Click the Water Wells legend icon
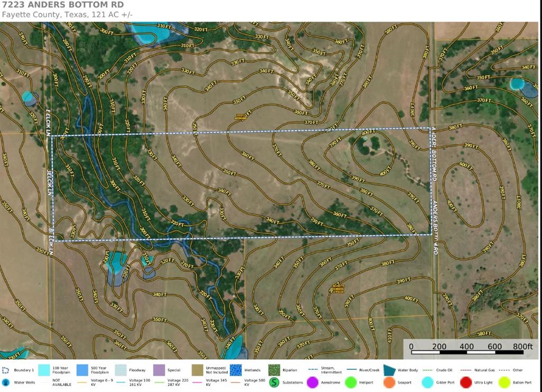This screenshot has height=392, width=542. tap(6, 382)
